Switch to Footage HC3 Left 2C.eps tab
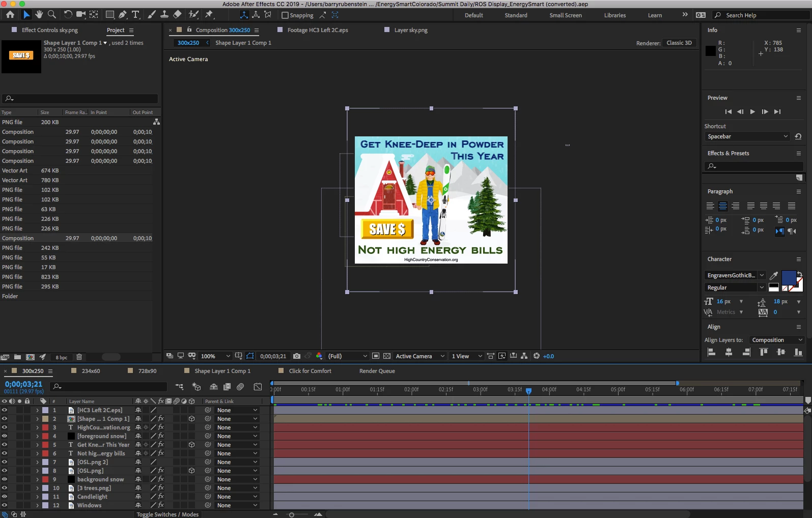812x518 pixels. coord(318,30)
